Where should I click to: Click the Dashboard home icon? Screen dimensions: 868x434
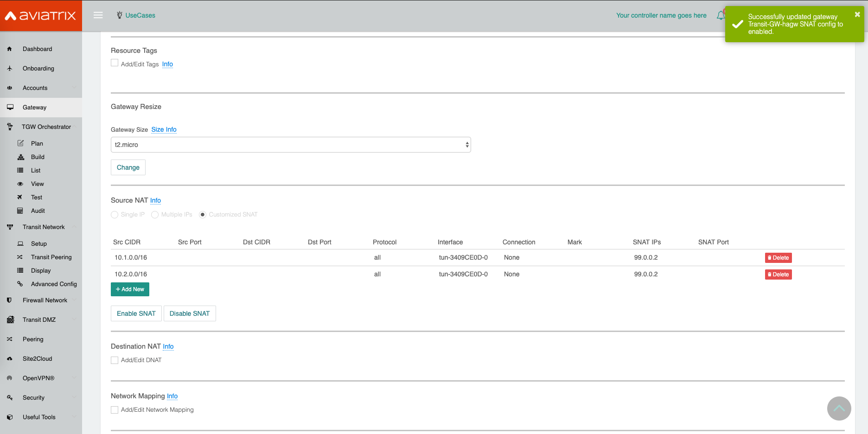[9, 49]
